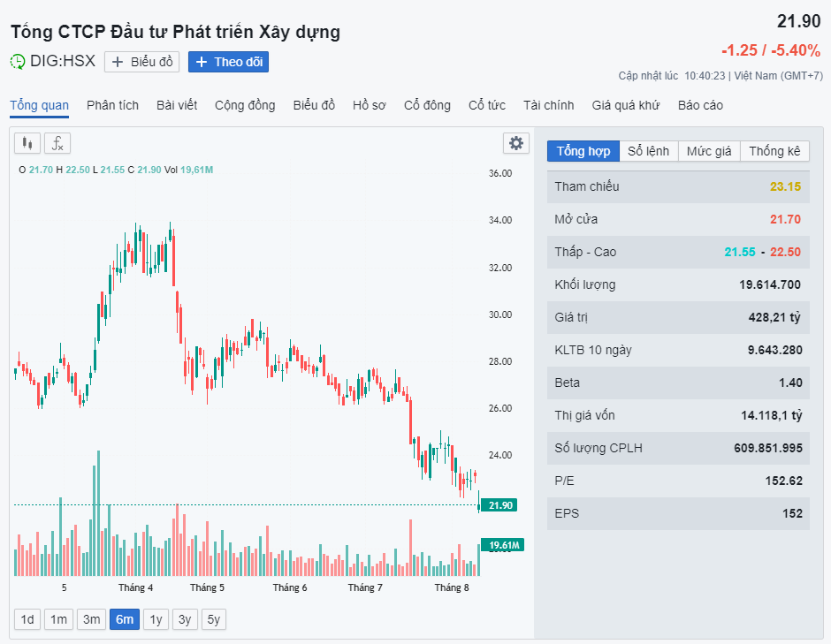Show the Mức giá panel tab
Viewport: 831px width, 644px height.
tap(709, 151)
